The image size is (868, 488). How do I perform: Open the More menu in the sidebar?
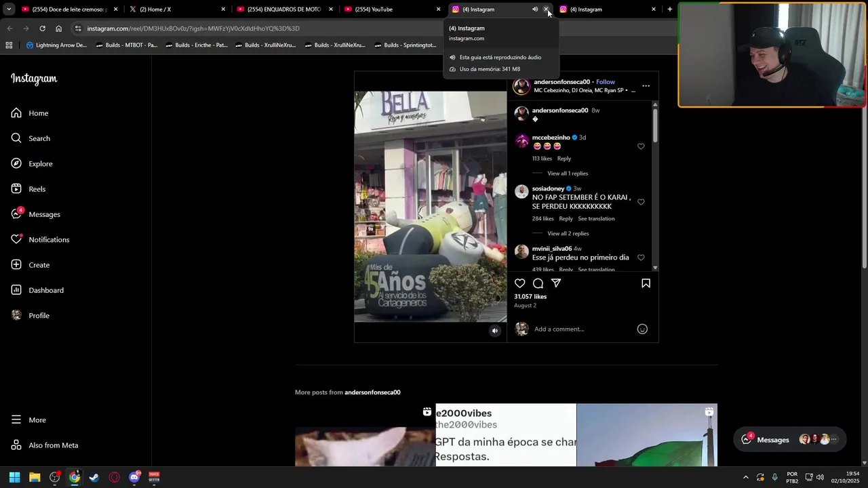point(28,420)
